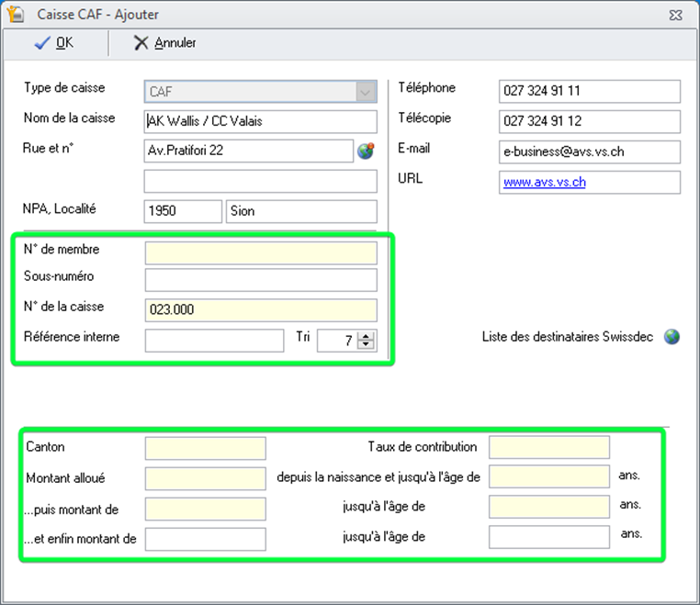Open the www.avs.vs.ch URL link
This screenshot has width=700, height=605.
[x=544, y=182]
